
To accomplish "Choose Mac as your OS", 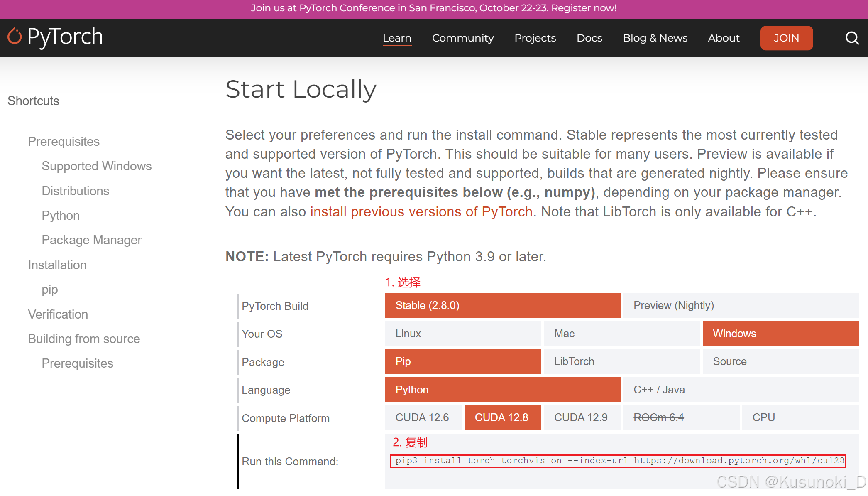I will click(621, 334).
